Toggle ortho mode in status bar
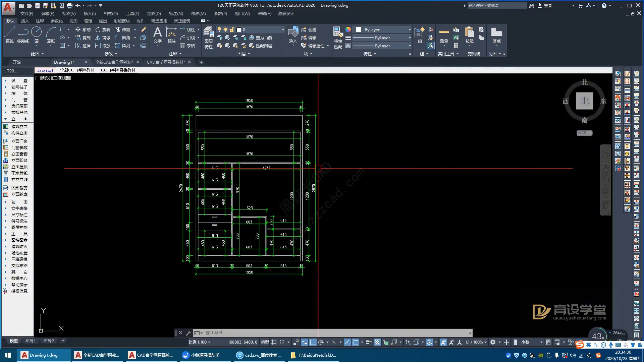 (x=313, y=342)
